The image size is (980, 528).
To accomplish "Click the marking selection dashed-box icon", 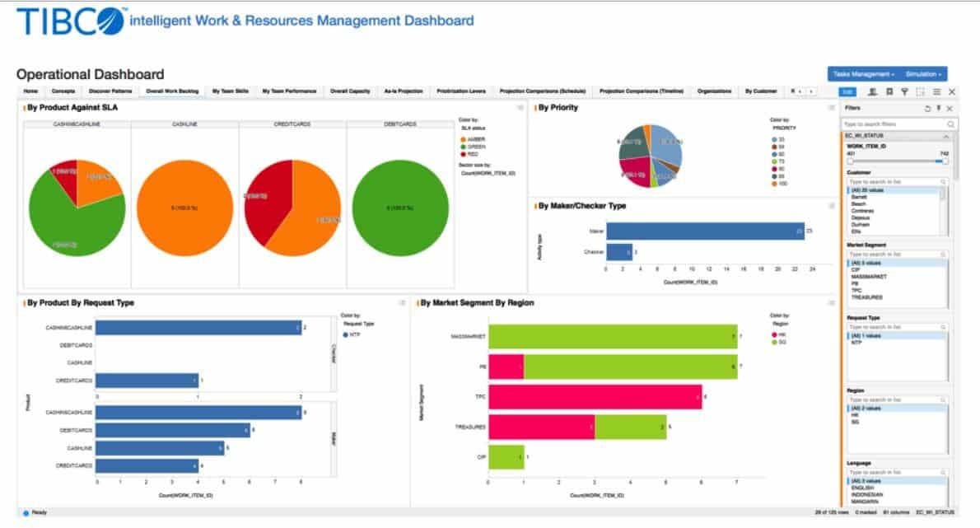I will [920, 92].
